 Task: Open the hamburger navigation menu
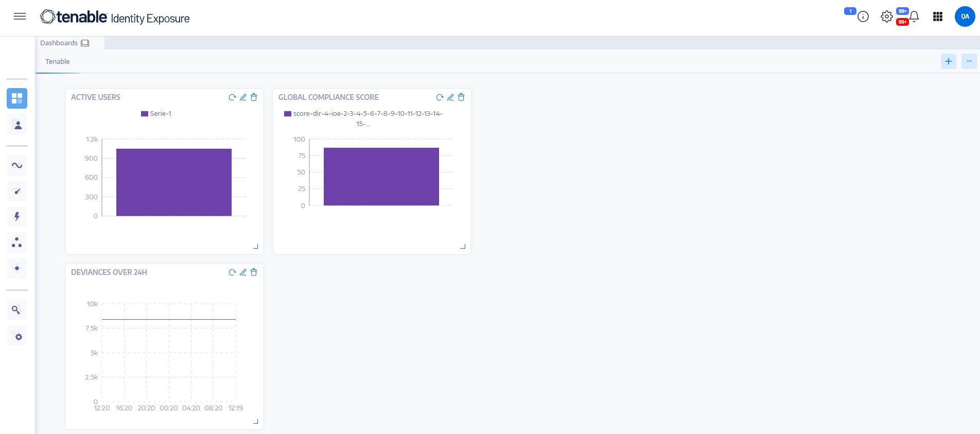pyautogui.click(x=20, y=16)
